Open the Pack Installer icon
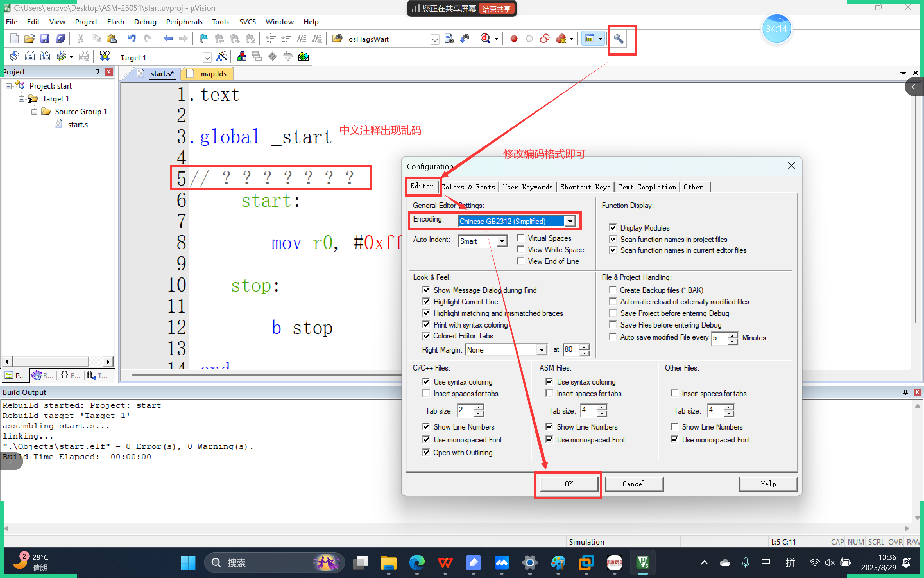The width and height of the screenshot is (924, 578). point(304,57)
